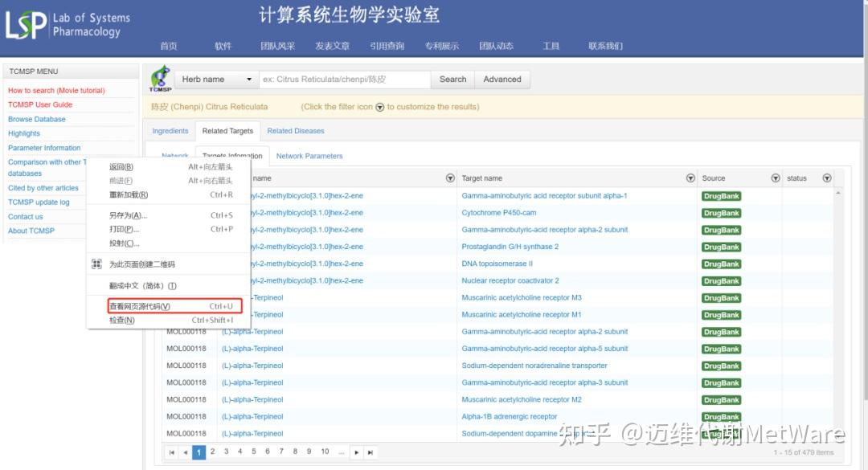
Task: Click the Search button
Action: click(x=452, y=79)
